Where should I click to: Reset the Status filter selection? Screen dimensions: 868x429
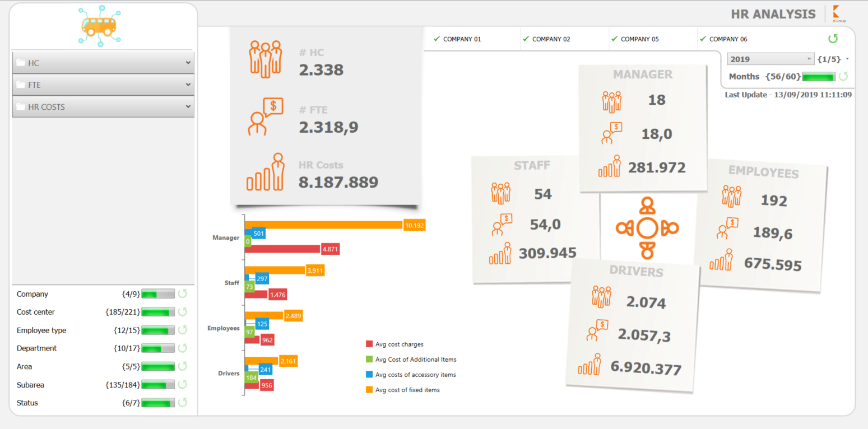[182, 403]
